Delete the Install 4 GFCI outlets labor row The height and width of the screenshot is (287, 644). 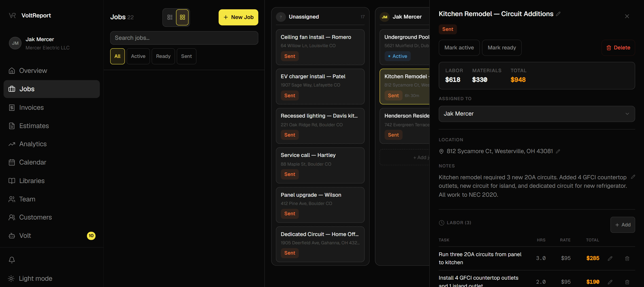click(627, 282)
